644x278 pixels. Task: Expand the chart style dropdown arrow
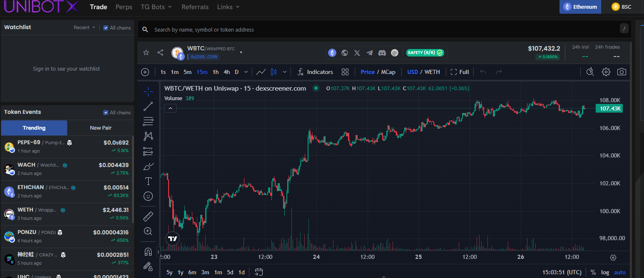285,72
